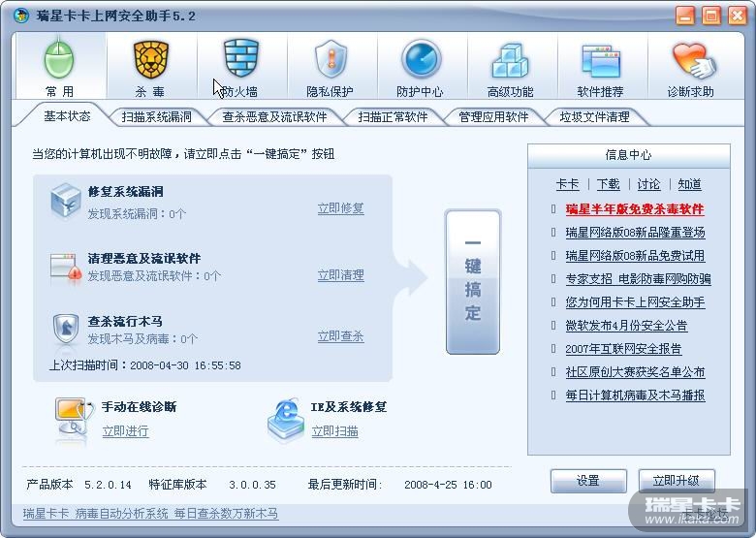Open the 常用 mouse icon section

(x=59, y=67)
